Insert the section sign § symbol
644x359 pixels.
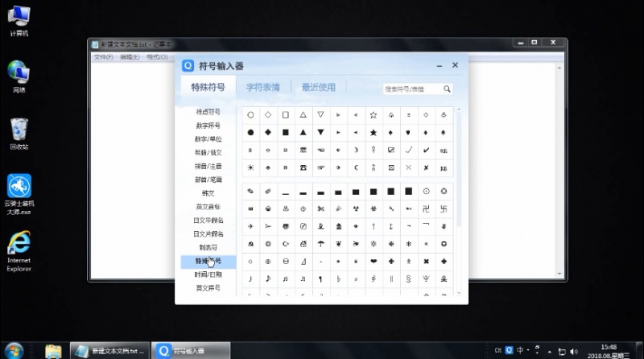(x=409, y=279)
